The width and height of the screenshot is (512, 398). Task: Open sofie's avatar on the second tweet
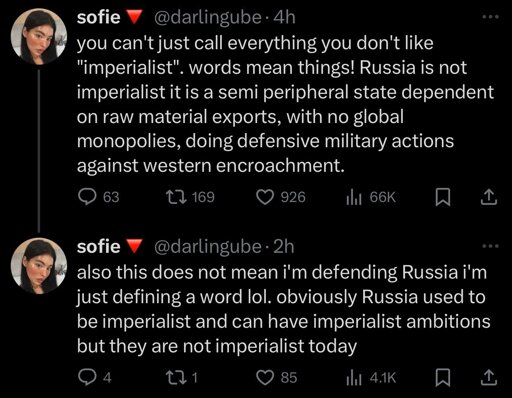tap(38, 266)
